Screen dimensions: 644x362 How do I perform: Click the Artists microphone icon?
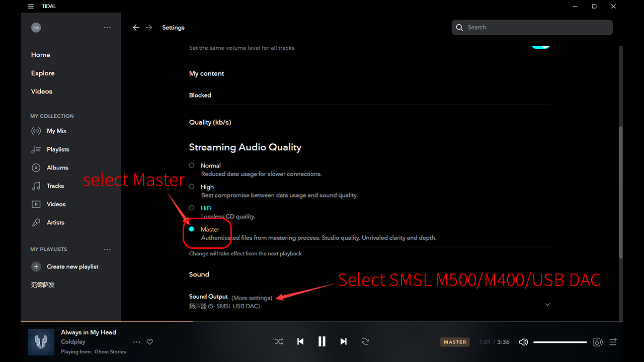click(x=36, y=222)
